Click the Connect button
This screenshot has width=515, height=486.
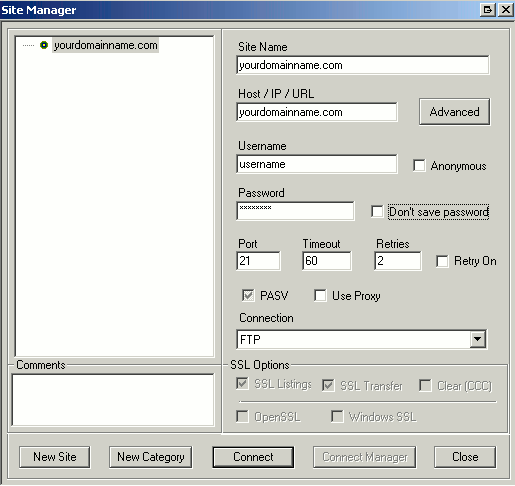[253, 457]
